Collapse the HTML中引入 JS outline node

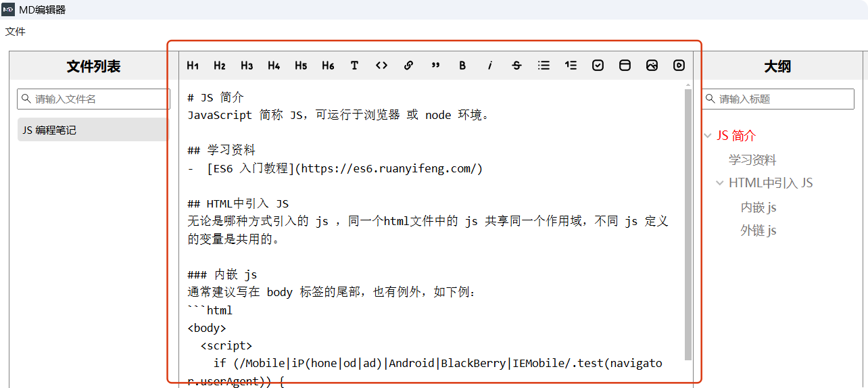pos(720,183)
